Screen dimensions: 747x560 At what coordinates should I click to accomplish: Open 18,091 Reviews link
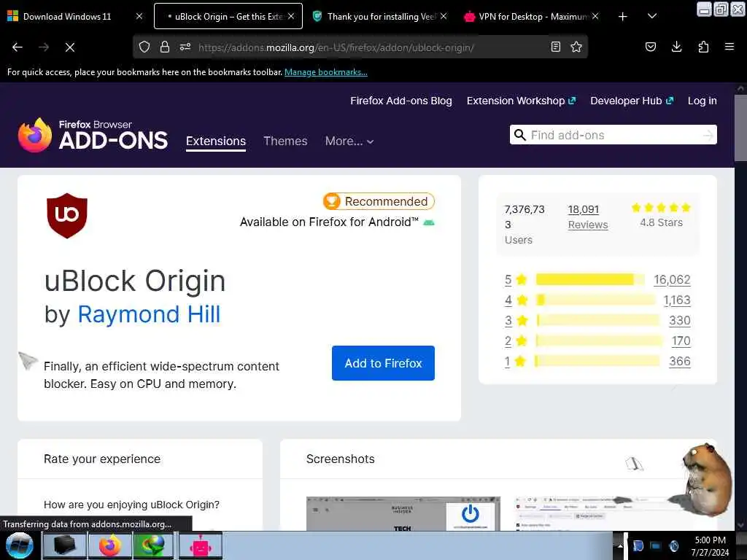[x=588, y=217]
